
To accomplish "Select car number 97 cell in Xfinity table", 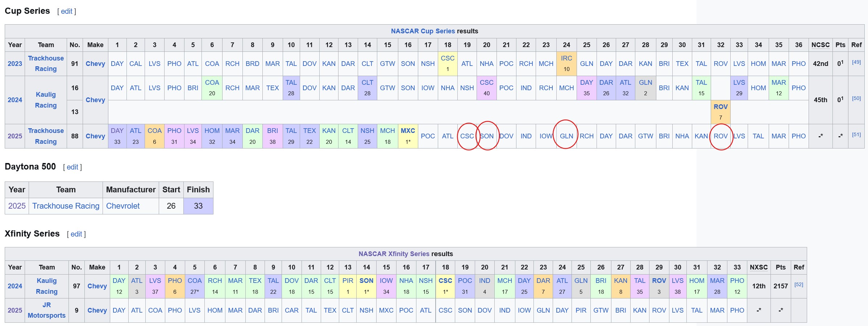I will point(76,286).
